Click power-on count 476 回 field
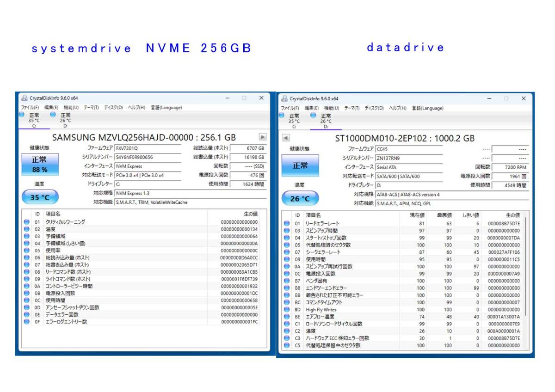This screenshot has width=555, height=392. 248,175
